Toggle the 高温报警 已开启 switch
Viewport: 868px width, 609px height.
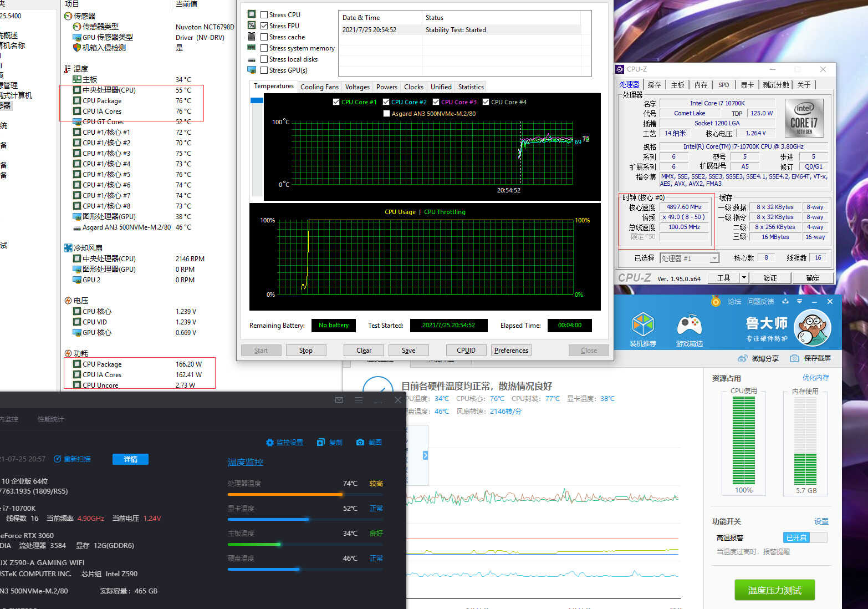point(805,537)
